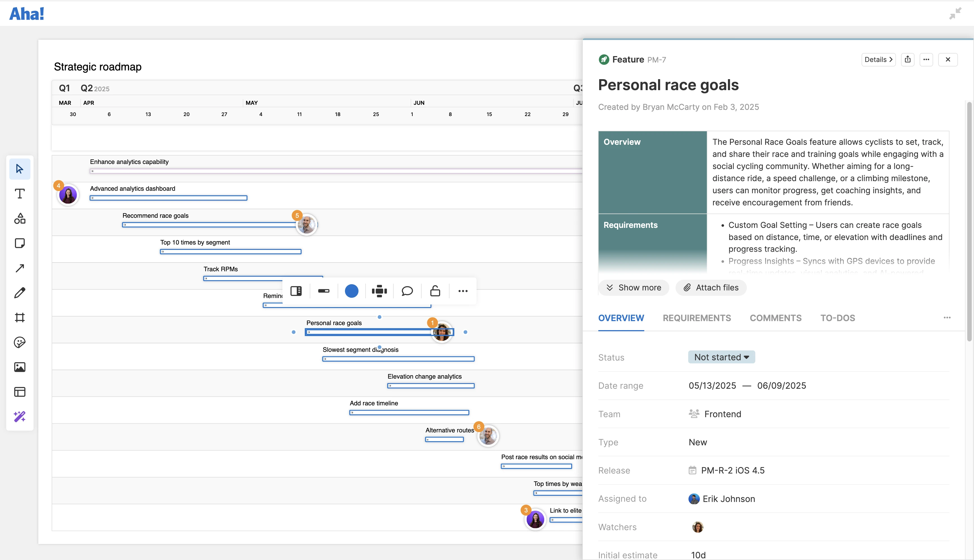Toggle the lock icon in floating toolbar
The image size is (974, 560).
[x=435, y=291]
